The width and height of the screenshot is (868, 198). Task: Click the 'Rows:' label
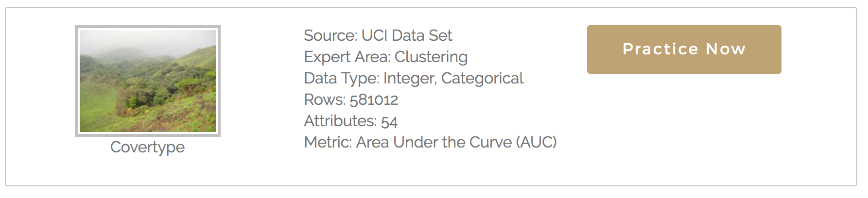tap(325, 99)
